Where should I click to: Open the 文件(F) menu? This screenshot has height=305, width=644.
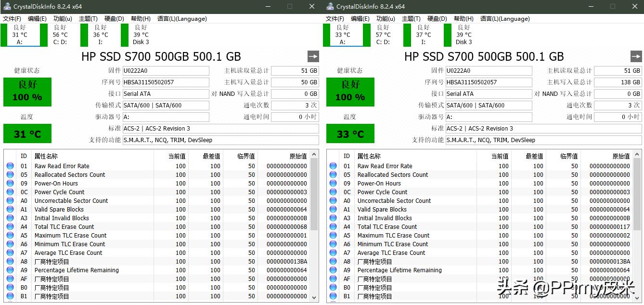coord(13,19)
